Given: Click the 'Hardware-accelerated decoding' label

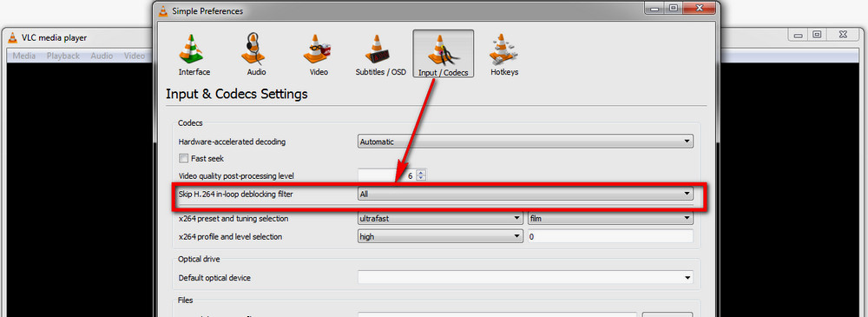Looking at the screenshot, I should (232, 142).
